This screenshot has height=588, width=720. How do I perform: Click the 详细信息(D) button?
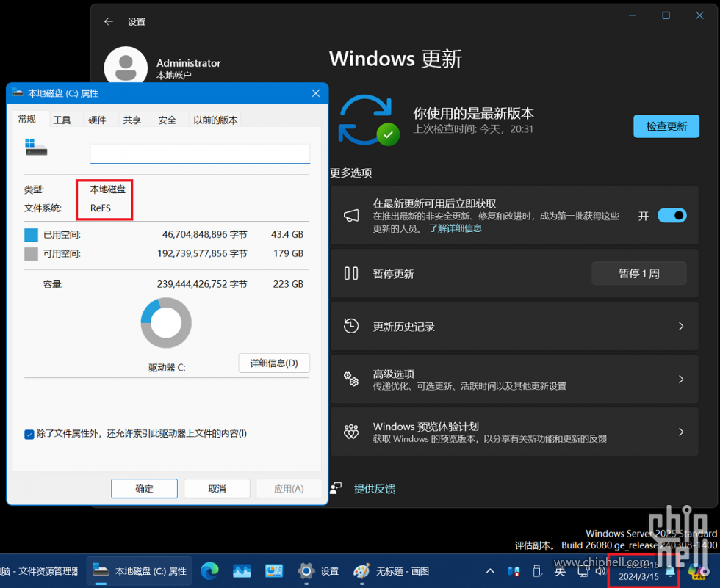point(274,363)
